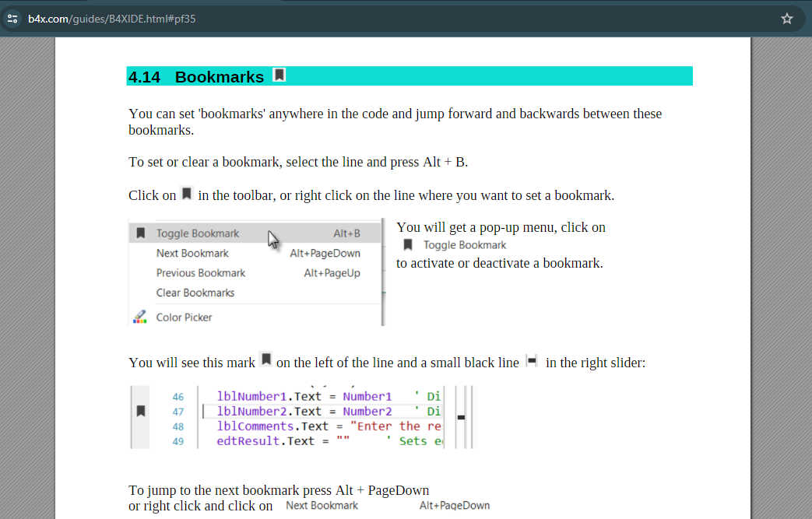Click the site information icon in address bar
The width and height of the screenshot is (812, 519).
tap(12, 19)
